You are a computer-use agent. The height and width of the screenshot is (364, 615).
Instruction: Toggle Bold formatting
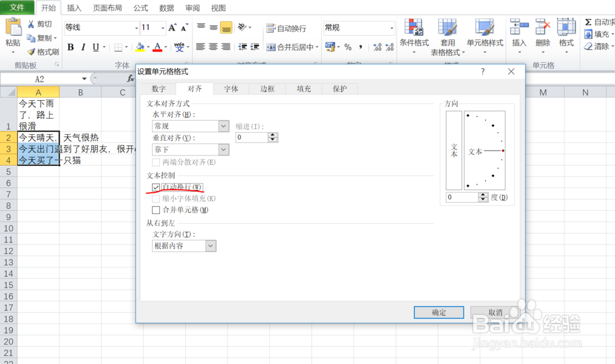coord(71,47)
